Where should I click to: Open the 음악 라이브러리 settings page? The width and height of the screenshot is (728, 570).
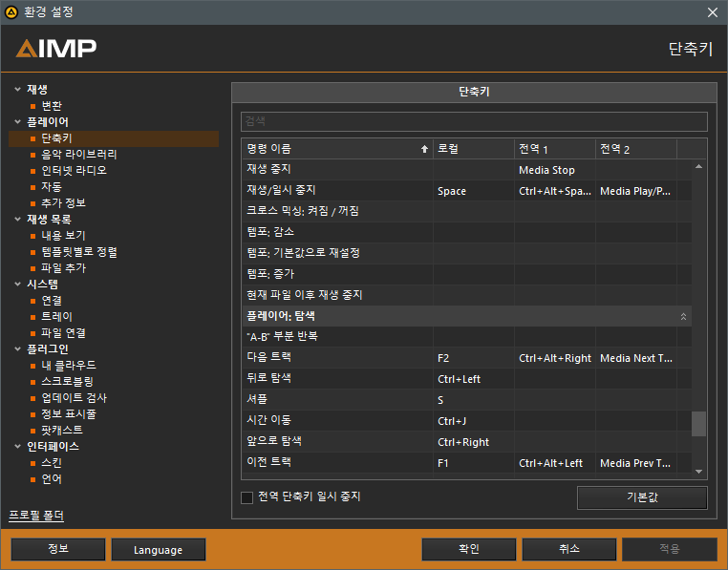pos(79,155)
